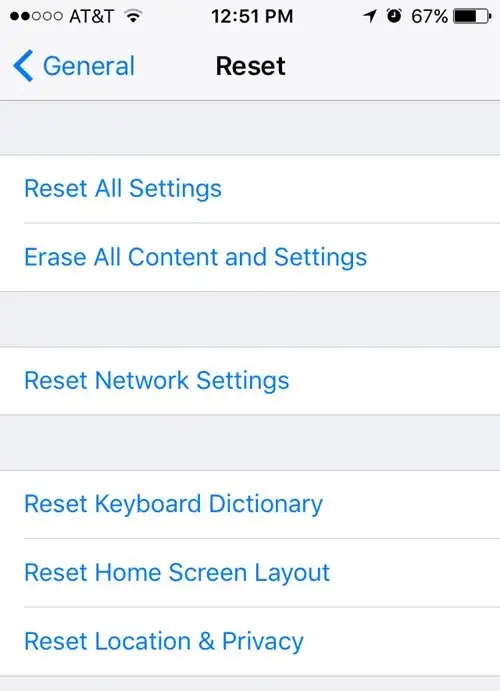Tap the 12:51 PM clock
The image size is (500, 691).
[x=252, y=16]
